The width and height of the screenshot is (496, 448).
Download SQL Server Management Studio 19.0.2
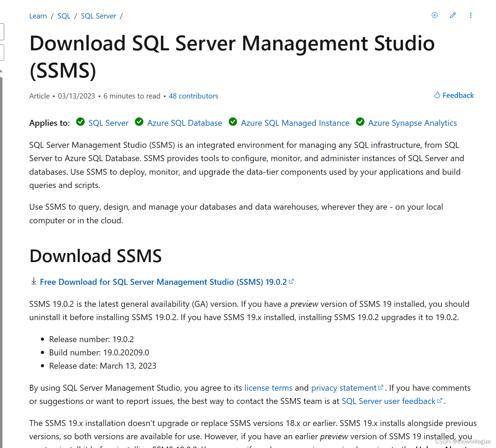[163, 282]
